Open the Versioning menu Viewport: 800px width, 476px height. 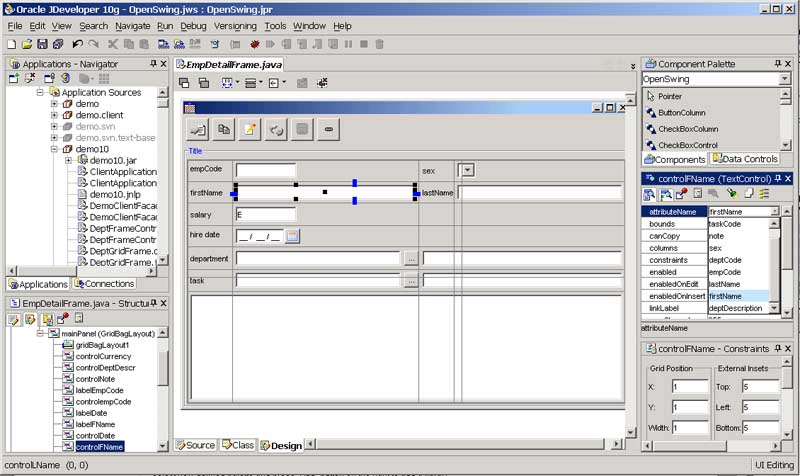(235, 26)
